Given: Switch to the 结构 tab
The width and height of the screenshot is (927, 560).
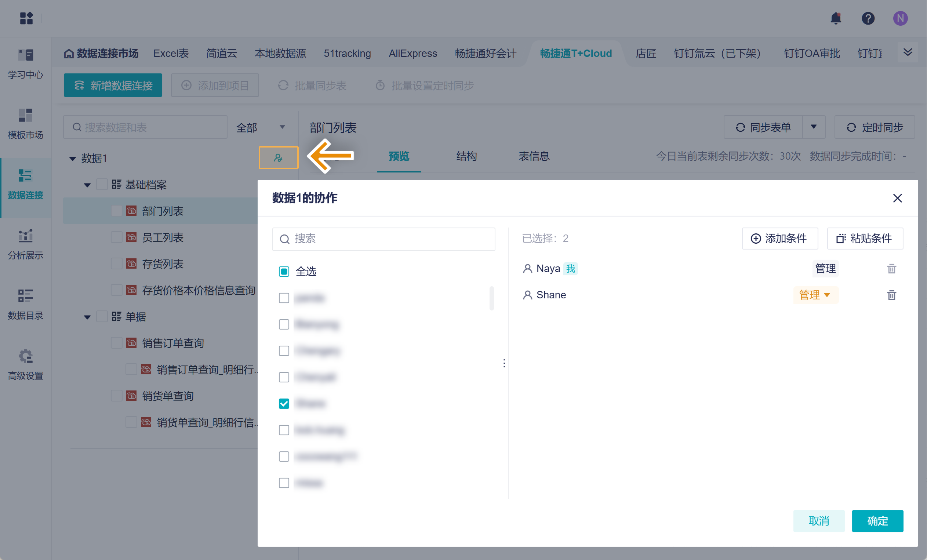Looking at the screenshot, I should (466, 156).
